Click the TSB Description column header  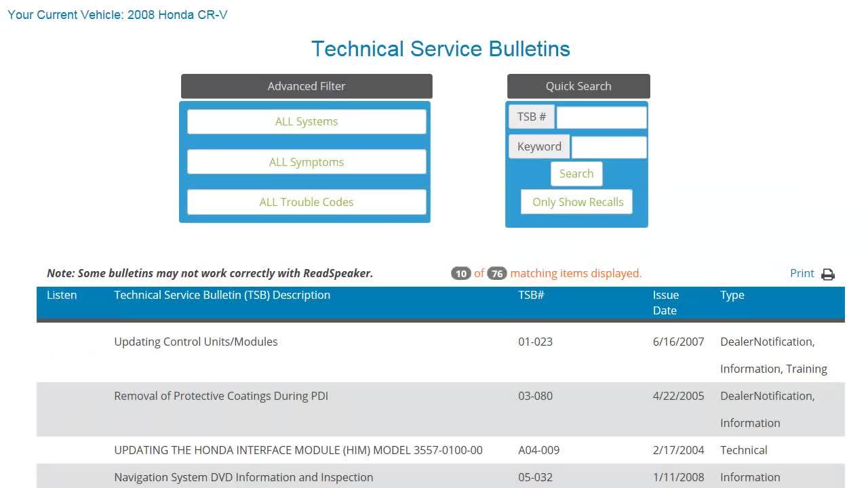[x=222, y=295]
